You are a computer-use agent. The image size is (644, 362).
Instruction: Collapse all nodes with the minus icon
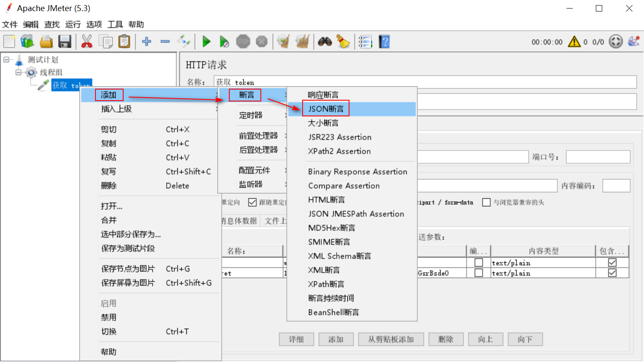(165, 41)
